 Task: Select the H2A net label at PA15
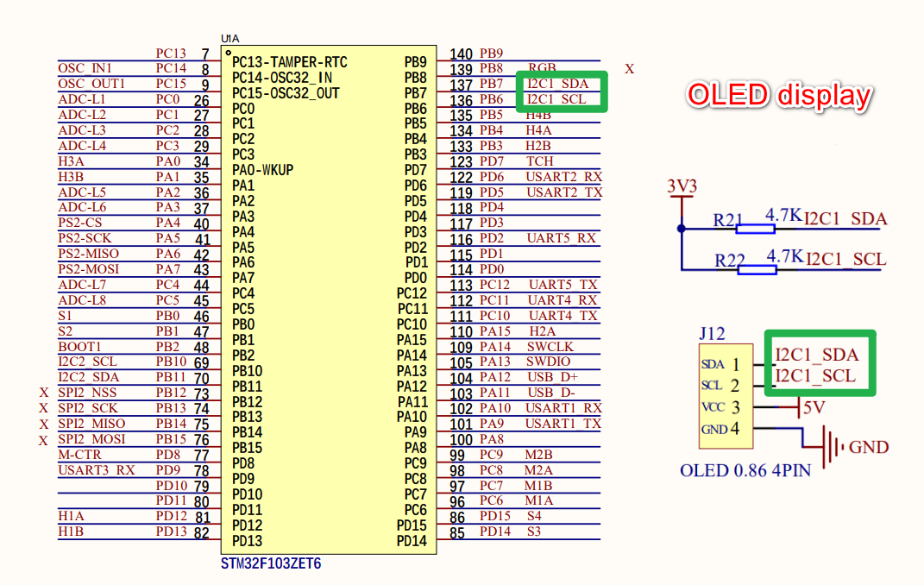[x=542, y=331]
